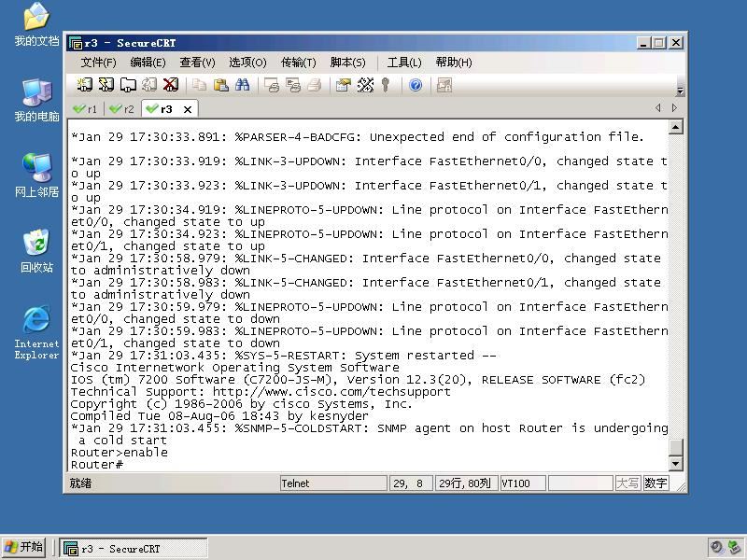Click terminal scrollbar up arrow
The height and width of the screenshot is (560, 747).
pyautogui.click(x=675, y=127)
